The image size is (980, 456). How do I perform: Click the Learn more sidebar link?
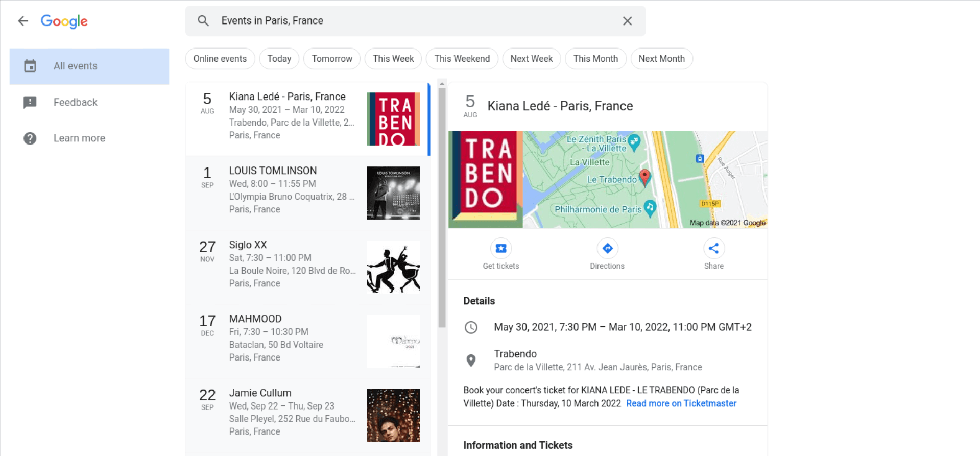[x=79, y=138]
